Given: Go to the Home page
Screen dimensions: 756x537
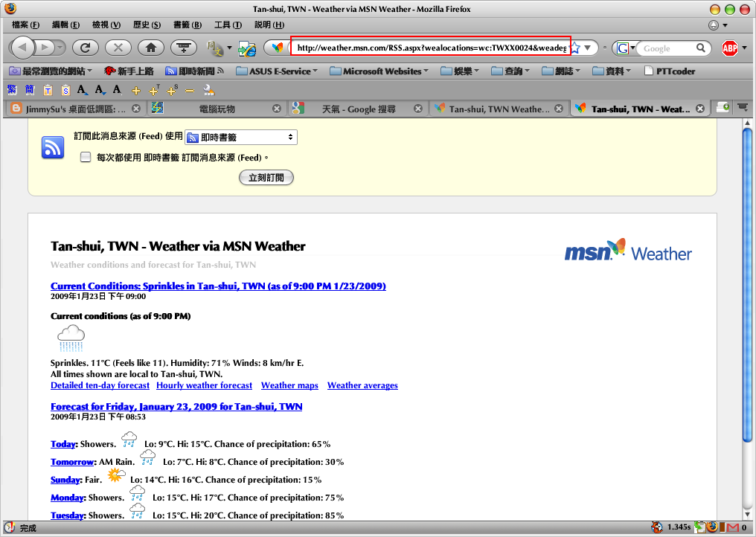Looking at the screenshot, I should [151, 48].
